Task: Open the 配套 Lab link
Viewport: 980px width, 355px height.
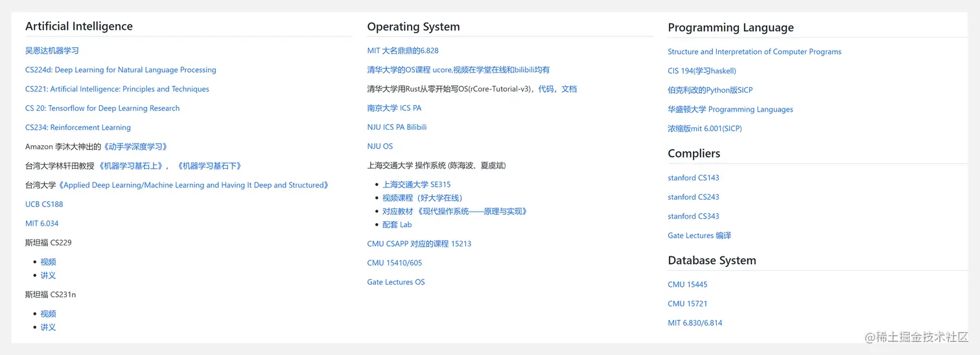Action: point(397,225)
